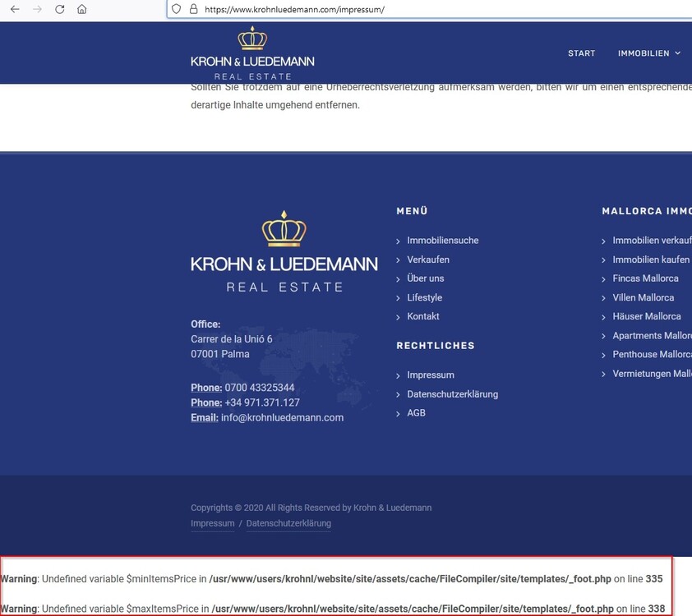Go to the Verkaufen footer link

pyautogui.click(x=428, y=260)
